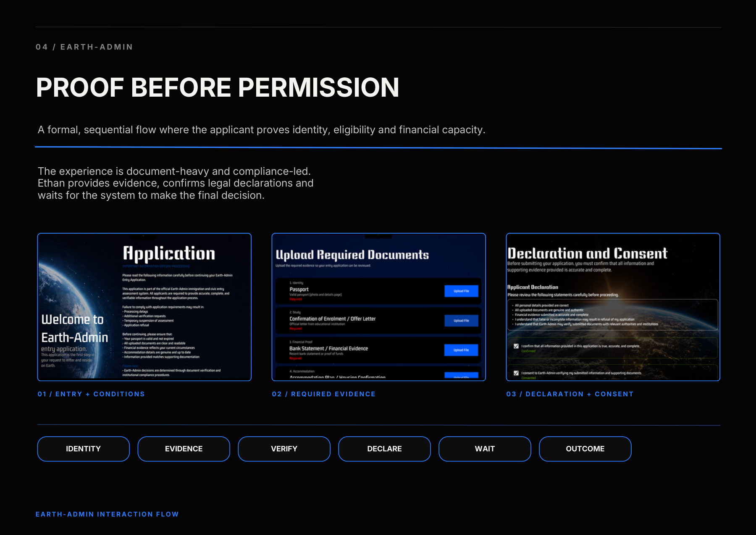The height and width of the screenshot is (535, 756).
Task: Choose the VERIFY step pill
Action: (284, 449)
